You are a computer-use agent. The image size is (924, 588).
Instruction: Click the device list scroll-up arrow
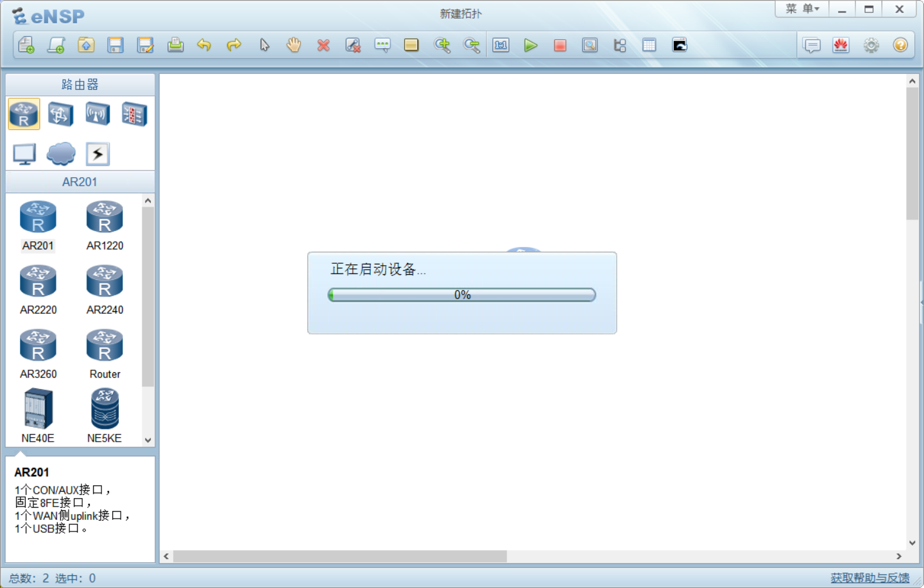click(148, 201)
